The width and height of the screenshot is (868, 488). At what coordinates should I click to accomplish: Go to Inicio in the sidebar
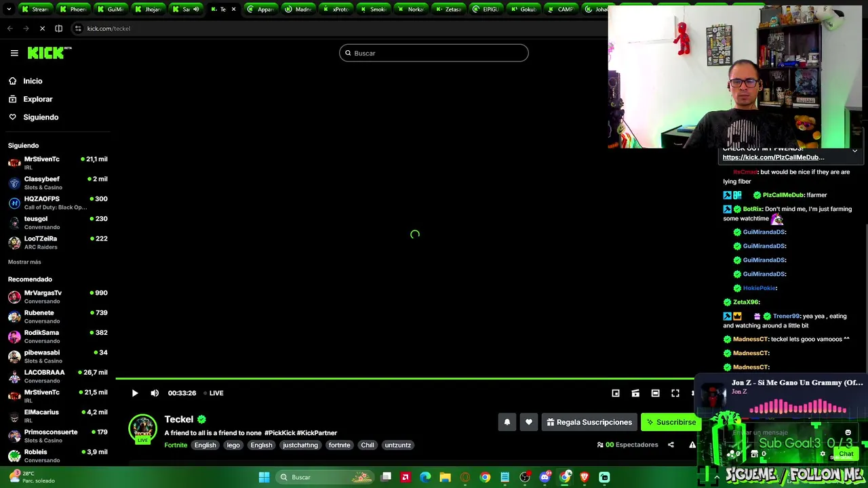pyautogui.click(x=33, y=81)
